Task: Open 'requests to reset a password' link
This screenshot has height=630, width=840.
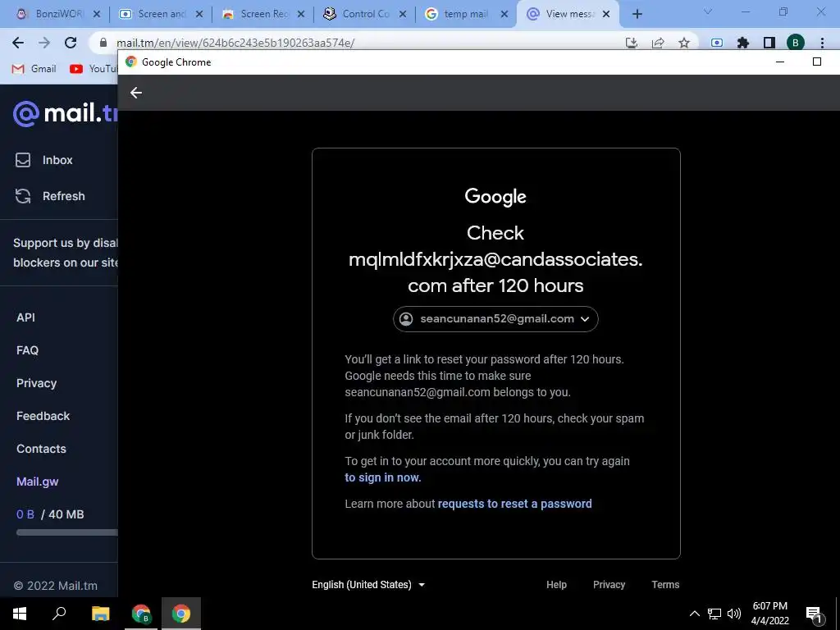Action: (x=515, y=504)
